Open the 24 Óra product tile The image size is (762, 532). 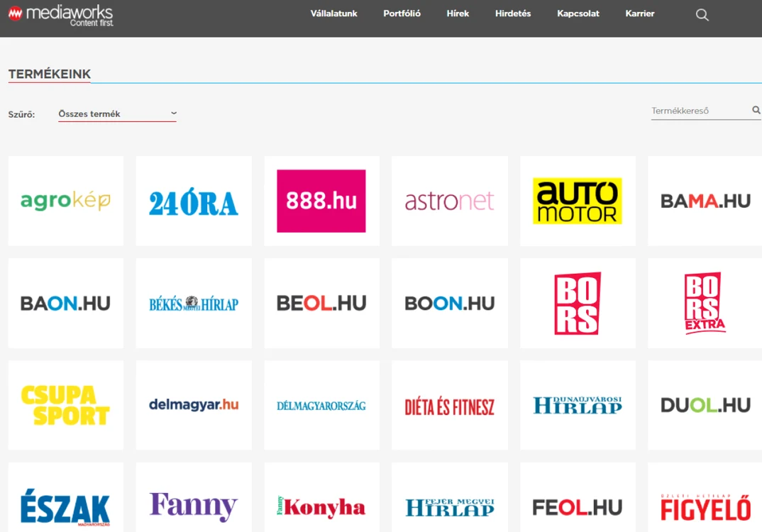[x=194, y=201]
